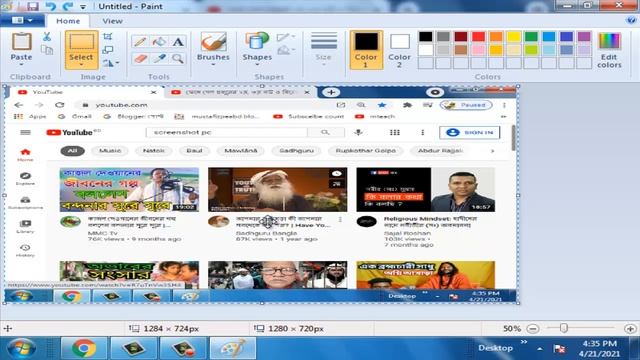Open Chrome from the Windows taskbar
This screenshot has height=360, width=640.
[84, 348]
